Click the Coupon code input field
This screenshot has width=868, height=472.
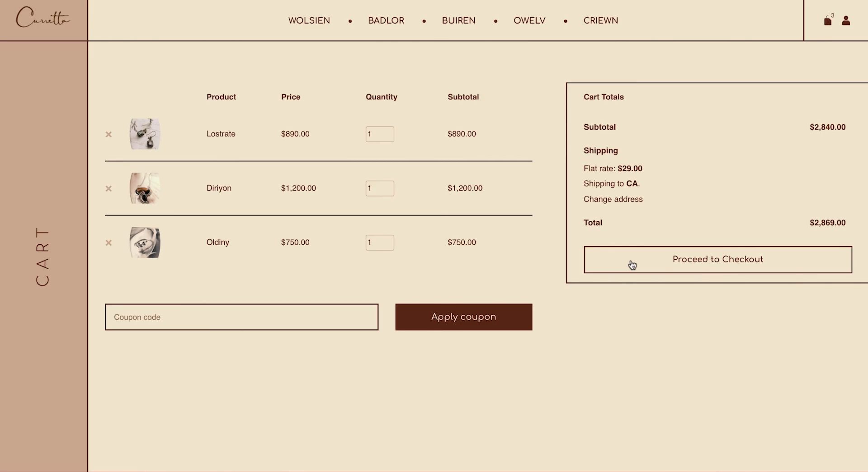tap(241, 317)
